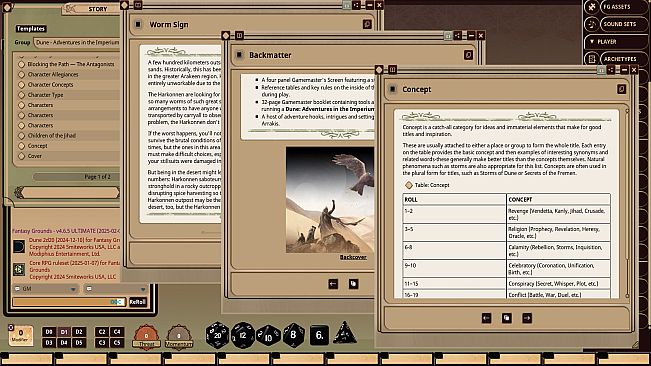Click the Archetypes sidebar icon
651x366 pixels.
(592, 59)
